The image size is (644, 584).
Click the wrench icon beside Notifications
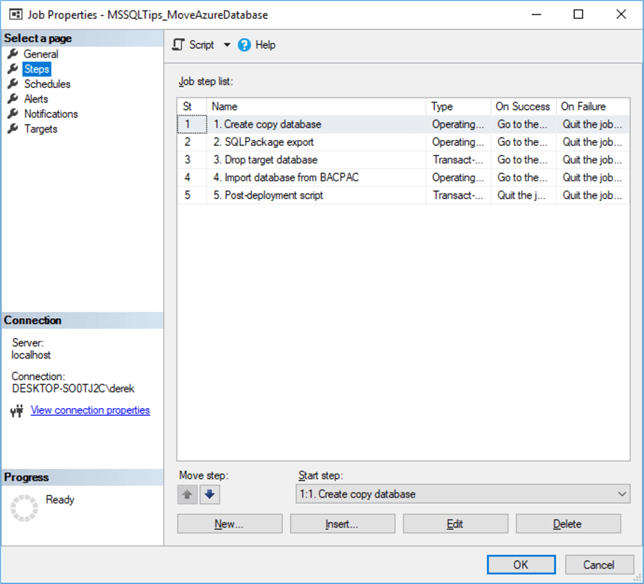13,113
